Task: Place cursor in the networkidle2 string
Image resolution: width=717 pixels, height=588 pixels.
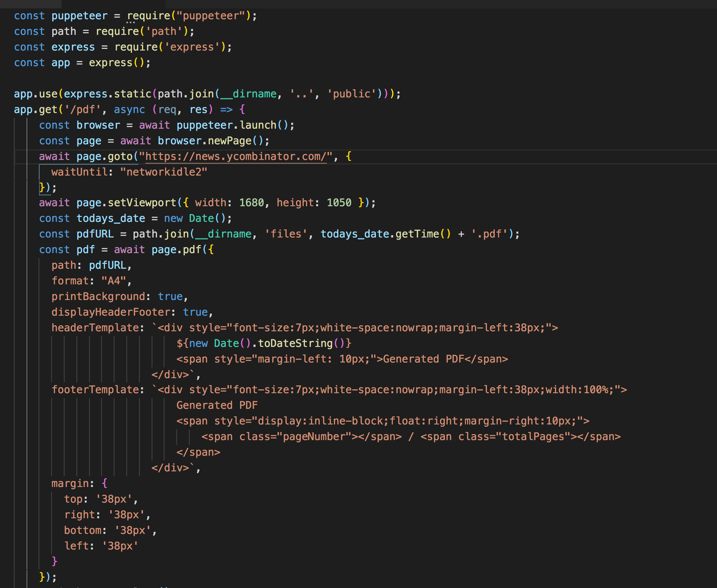Action: pyautogui.click(x=165, y=172)
